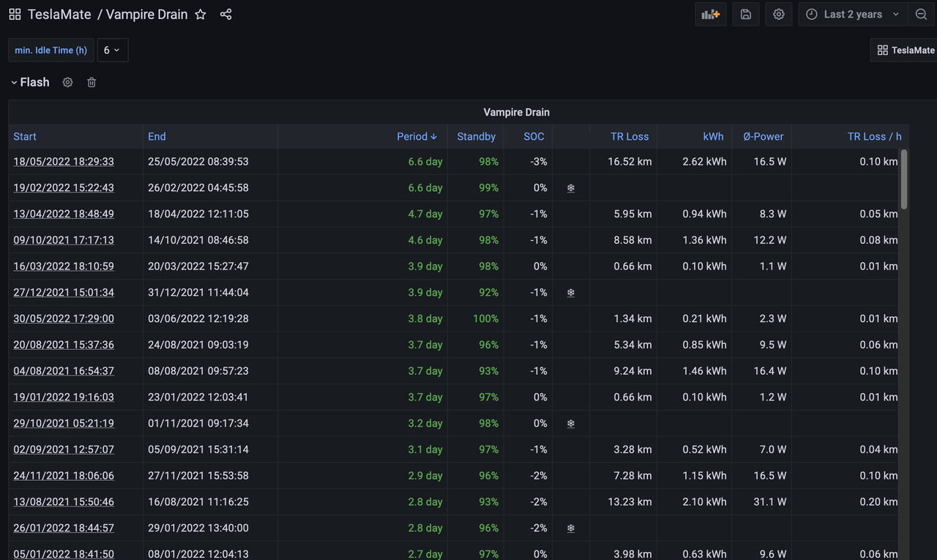Sort table by Start column
Image resolution: width=937 pixels, height=560 pixels.
pos(25,137)
